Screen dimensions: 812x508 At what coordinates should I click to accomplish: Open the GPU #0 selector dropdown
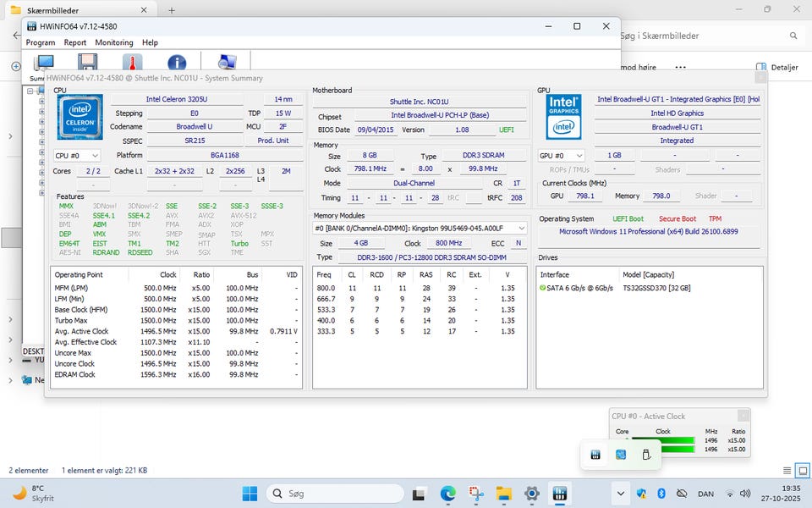pos(562,156)
